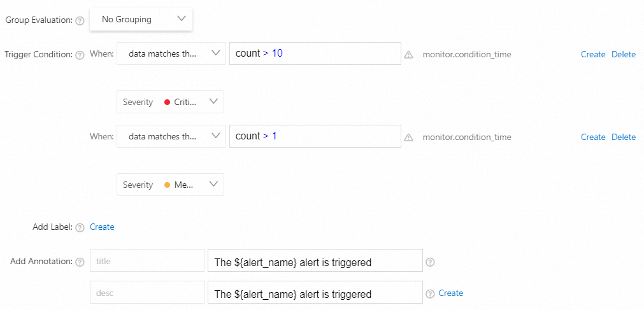Image resolution: width=644 pixels, height=310 pixels.
Task: Expand second 'data matches th...' condition dropdown
Action: [x=171, y=137]
